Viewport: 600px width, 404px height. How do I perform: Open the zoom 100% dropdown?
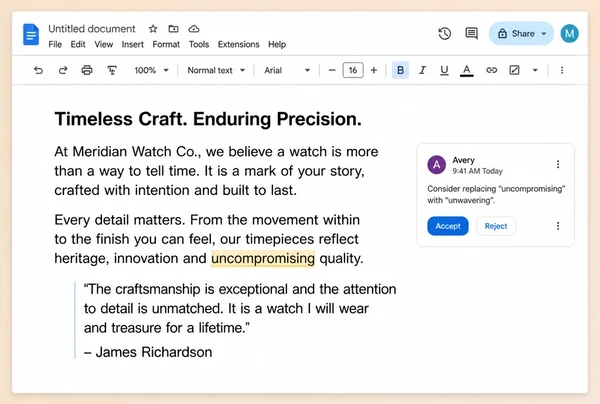click(151, 70)
